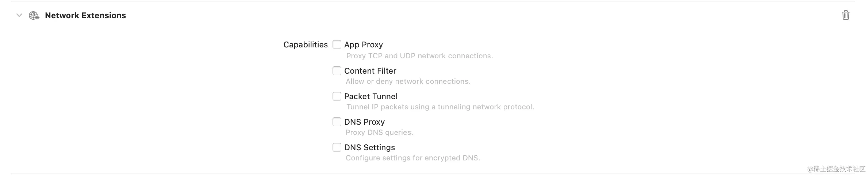The height and width of the screenshot is (175, 868).
Task: Check the Packet Tunnel checkbox
Action: tap(337, 96)
